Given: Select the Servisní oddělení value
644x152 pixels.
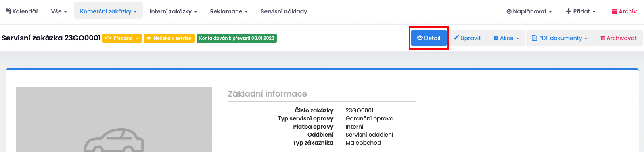Looking at the screenshot, I should [x=369, y=135].
